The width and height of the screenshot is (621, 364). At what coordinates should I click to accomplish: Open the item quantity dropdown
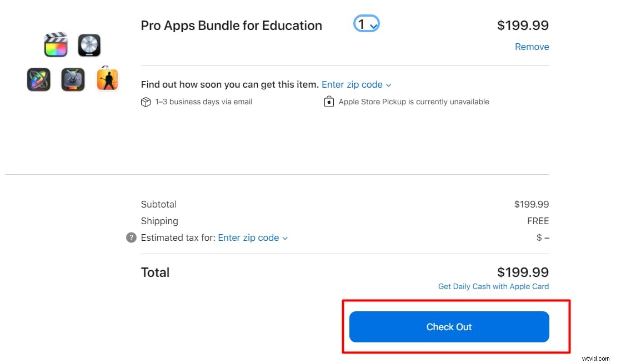point(373,24)
